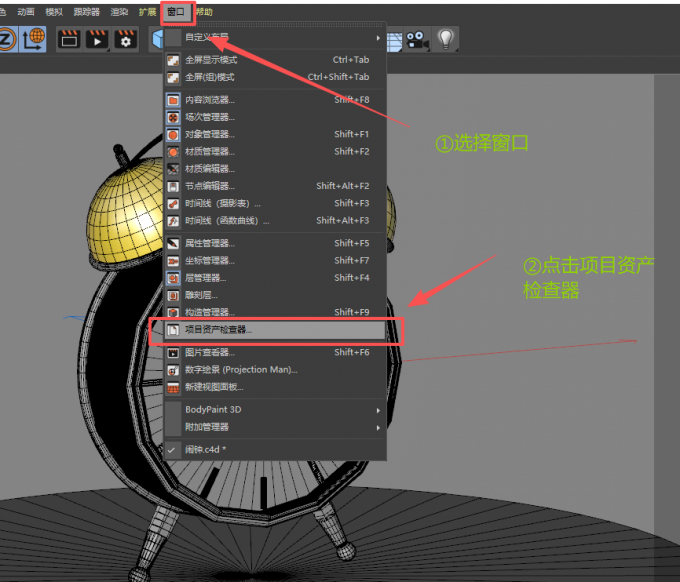Click the render view clapperboard icon
Viewport: 680px width, 582px height.
[x=69, y=39]
